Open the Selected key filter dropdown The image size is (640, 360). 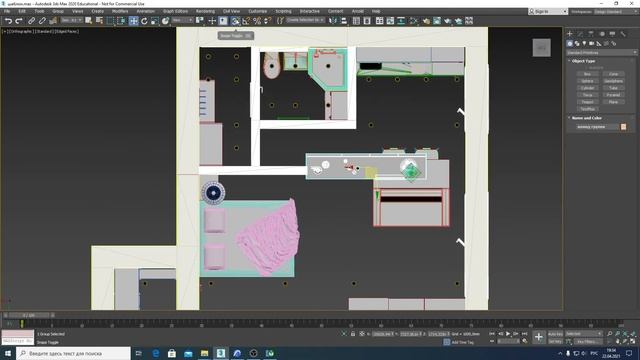point(584,334)
